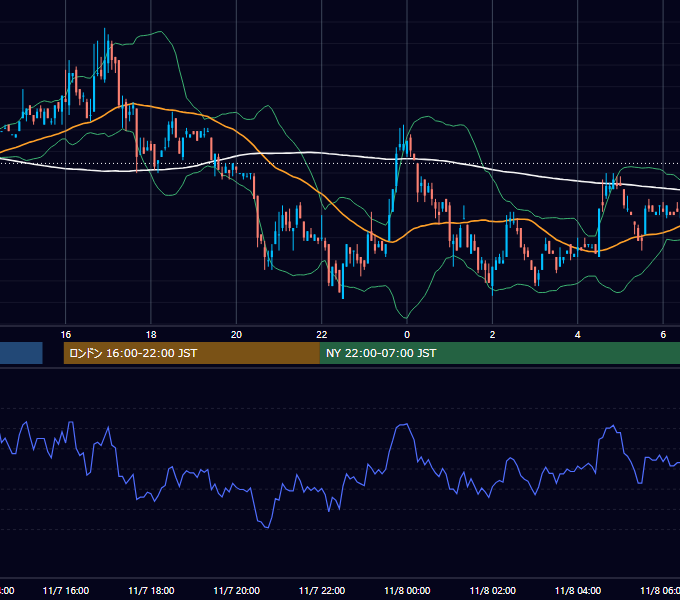Click the NY 22:00-07:00 JST session bar
Image resolution: width=680 pixels, height=600 pixels.
(x=500, y=353)
